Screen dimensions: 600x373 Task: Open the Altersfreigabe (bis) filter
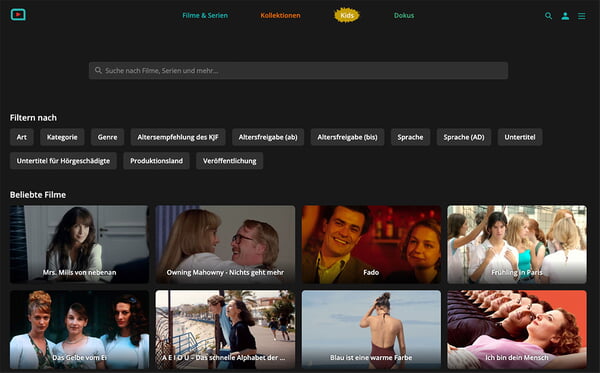tap(347, 137)
